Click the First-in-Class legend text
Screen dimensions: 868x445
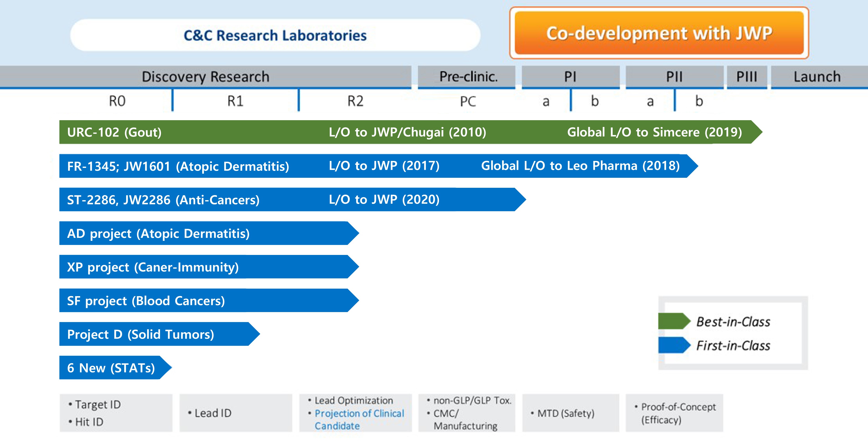pos(733,346)
